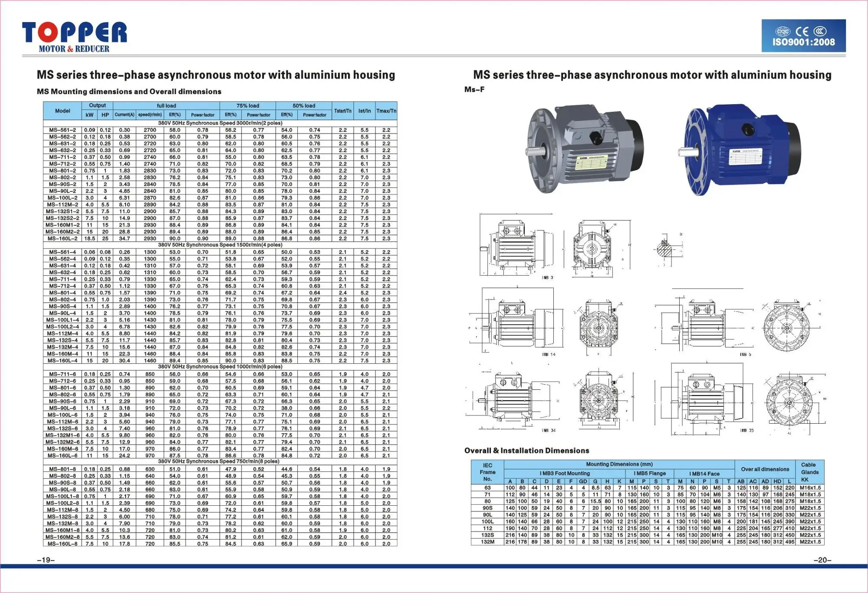The width and height of the screenshot is (868, 593).
Task: Click the IEC Frame No. header cell
Action: click(487, 472)
